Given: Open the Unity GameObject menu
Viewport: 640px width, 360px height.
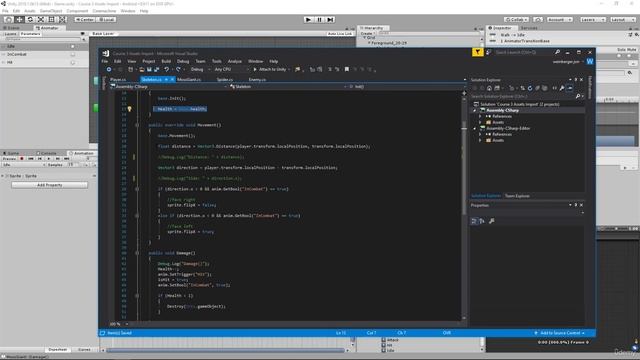Looking at the screenshot, I should [51, 11].
